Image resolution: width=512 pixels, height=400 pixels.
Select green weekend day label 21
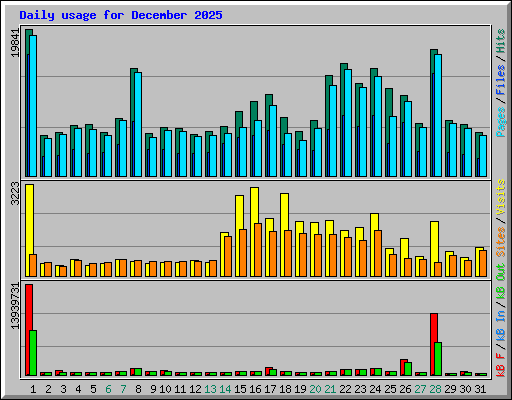pos(330,389)
